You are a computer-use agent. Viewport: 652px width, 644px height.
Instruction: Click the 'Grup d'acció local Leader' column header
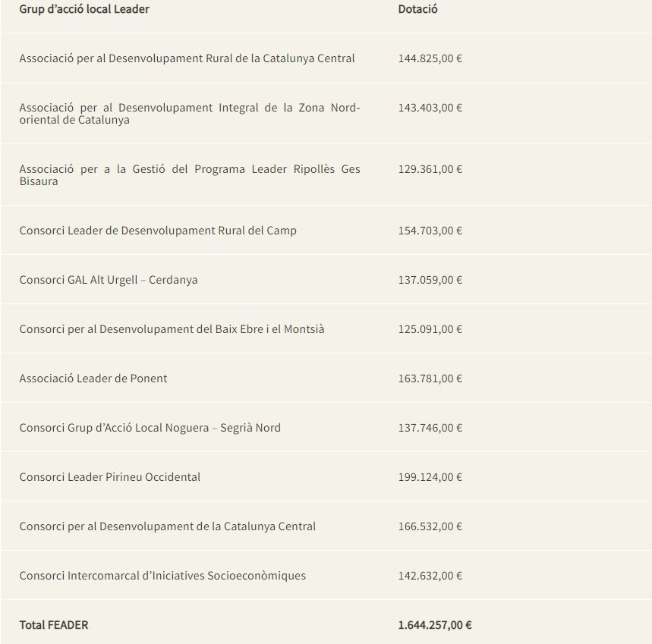pyautogui.click(x=84, y=9)
